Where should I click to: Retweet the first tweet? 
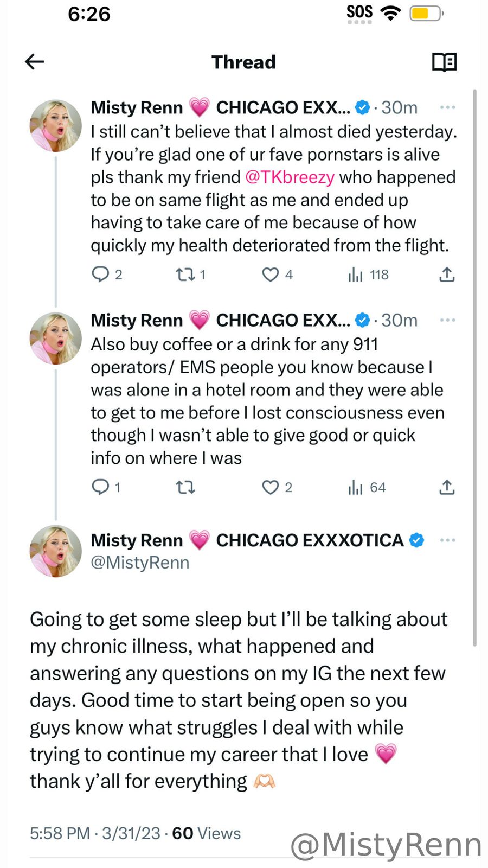185,275
